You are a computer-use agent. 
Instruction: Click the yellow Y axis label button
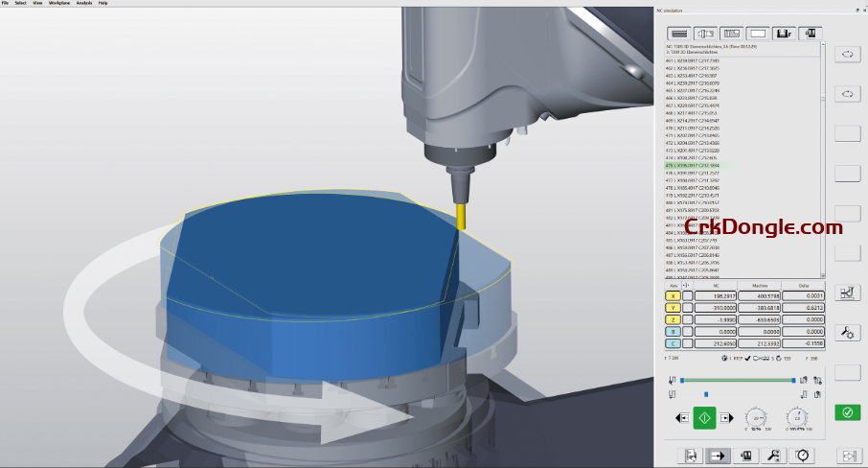click(672, 308)
